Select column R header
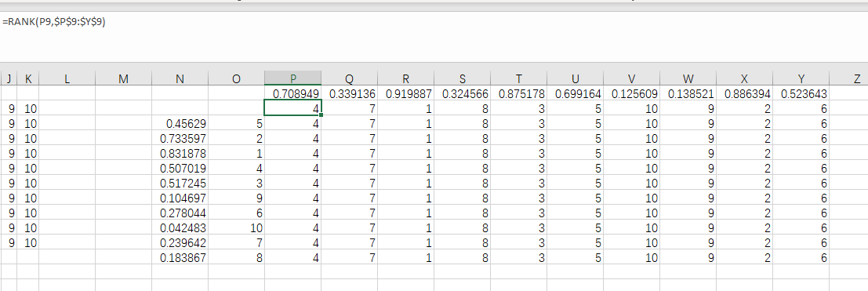The image size is (868, 291). coord(405,78)
